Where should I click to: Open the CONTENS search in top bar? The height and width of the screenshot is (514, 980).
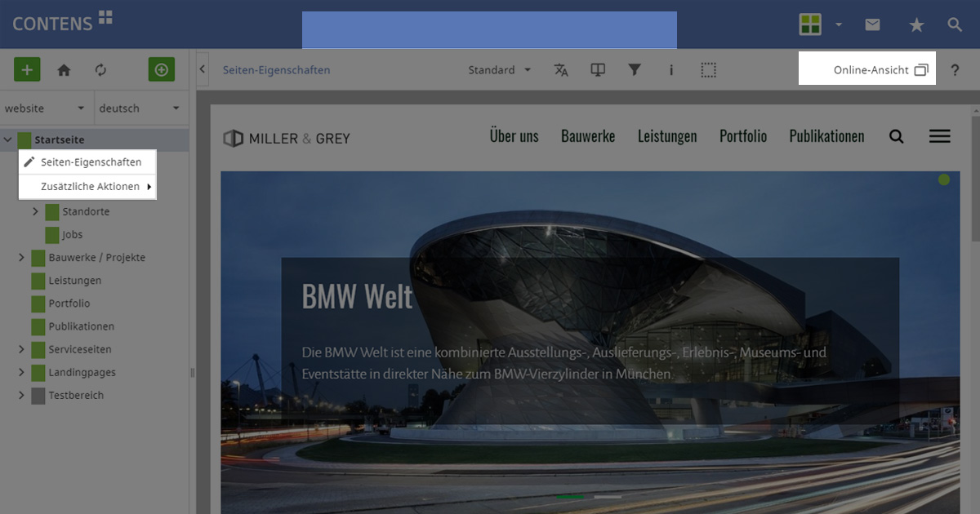pos(955,24)
